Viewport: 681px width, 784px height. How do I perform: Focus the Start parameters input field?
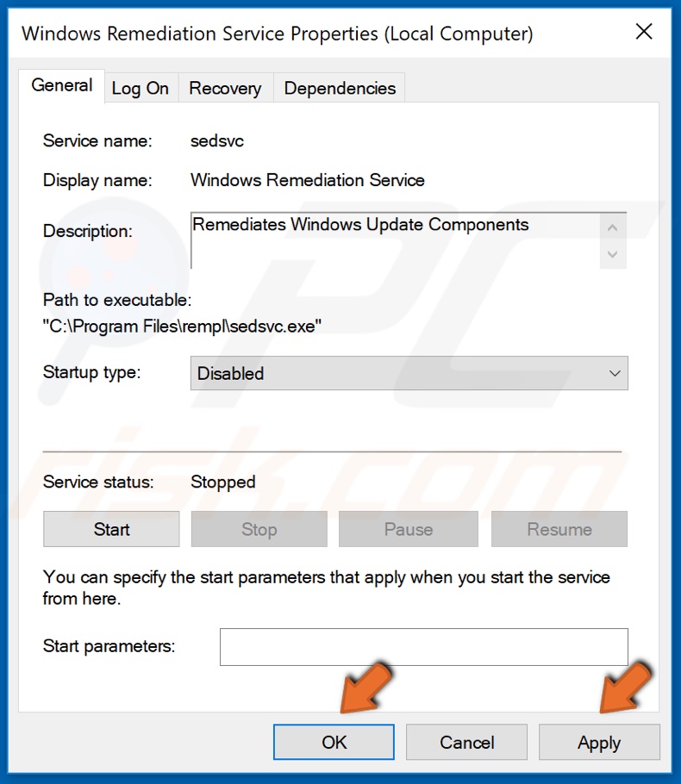tap(423, 647)
